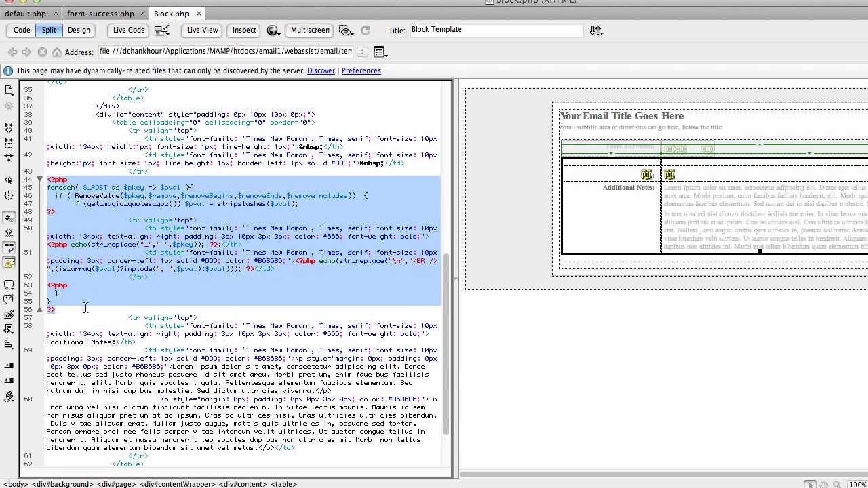Click the Collapse Selection icon

(9, 143)
